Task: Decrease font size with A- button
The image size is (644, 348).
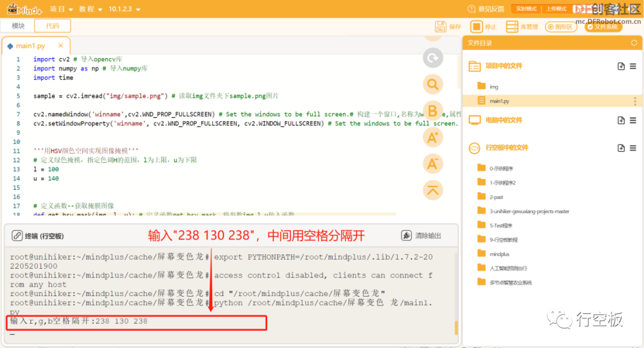Action: click(433, 164)
